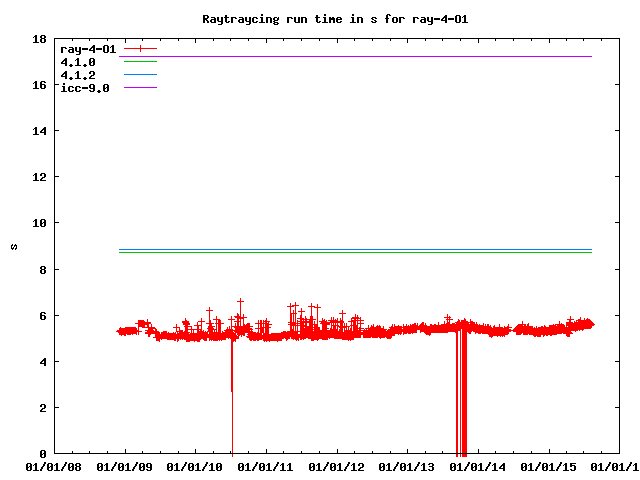Click the 01/01/13 date on the x-axis
The image size is (640, 480).
(408, 466)
